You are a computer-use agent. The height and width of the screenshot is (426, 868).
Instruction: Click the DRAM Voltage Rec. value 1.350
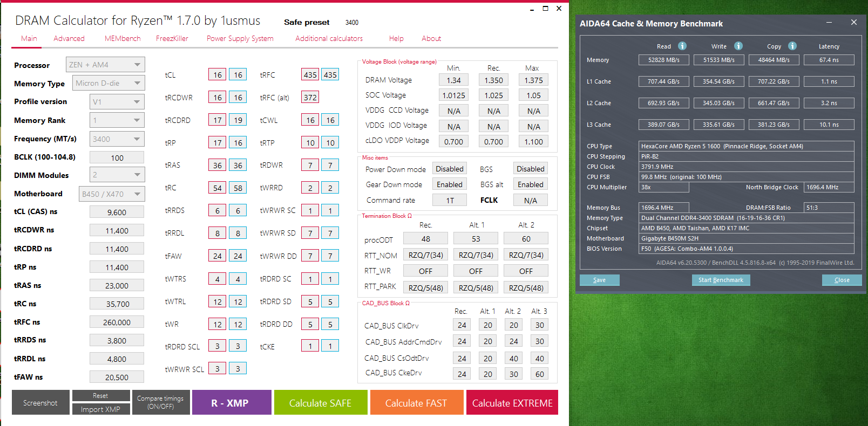click(x=493, y=80)
